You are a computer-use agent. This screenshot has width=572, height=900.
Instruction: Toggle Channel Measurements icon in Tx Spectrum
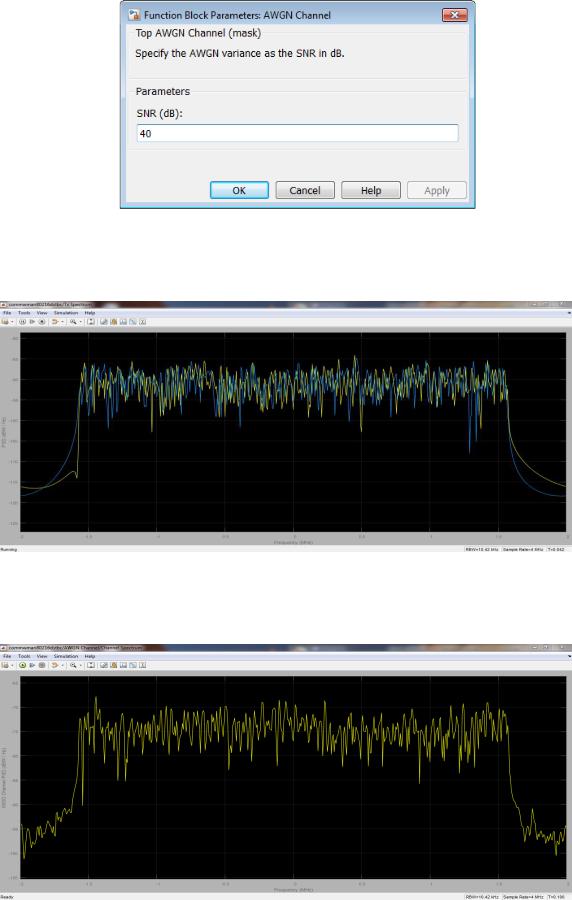point(133,322)
